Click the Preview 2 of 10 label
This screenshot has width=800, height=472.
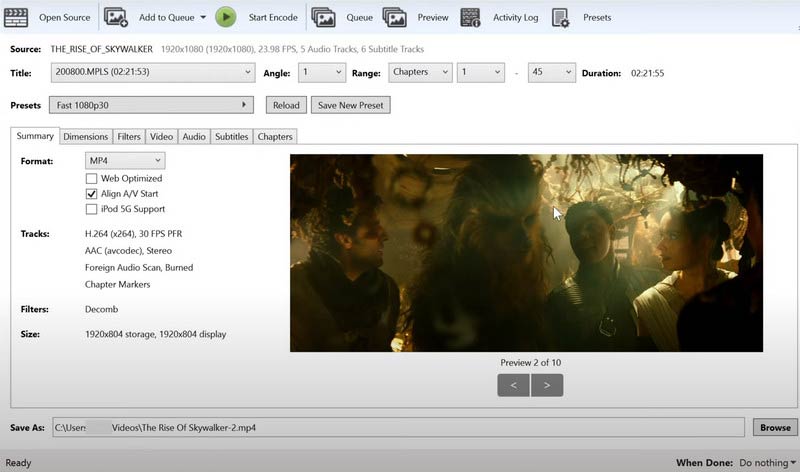531,363
